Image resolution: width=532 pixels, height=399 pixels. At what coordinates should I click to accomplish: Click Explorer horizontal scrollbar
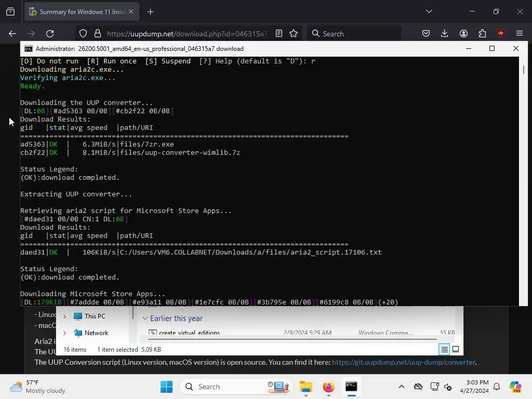292,339
